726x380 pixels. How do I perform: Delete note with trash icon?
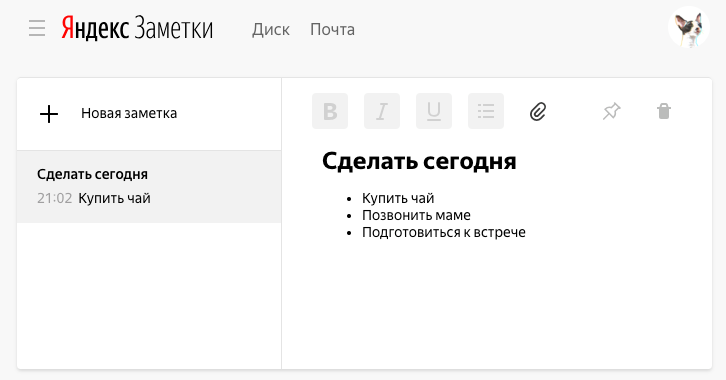pyautogui.click(x=664, y=111)
